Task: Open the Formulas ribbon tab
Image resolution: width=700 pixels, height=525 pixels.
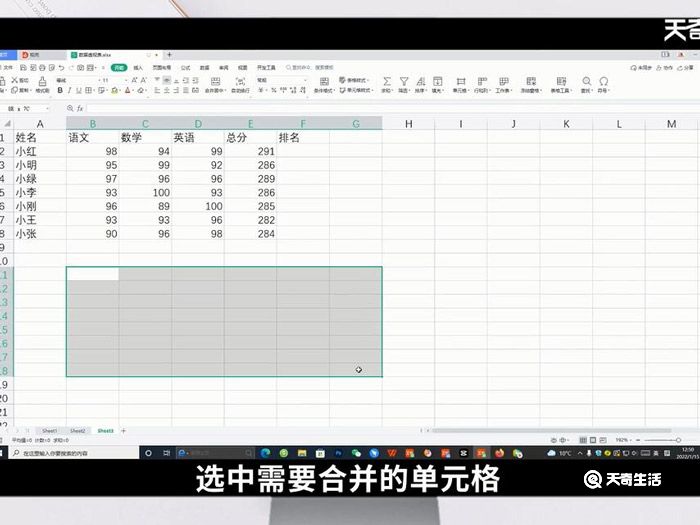Action: point(186,68)
